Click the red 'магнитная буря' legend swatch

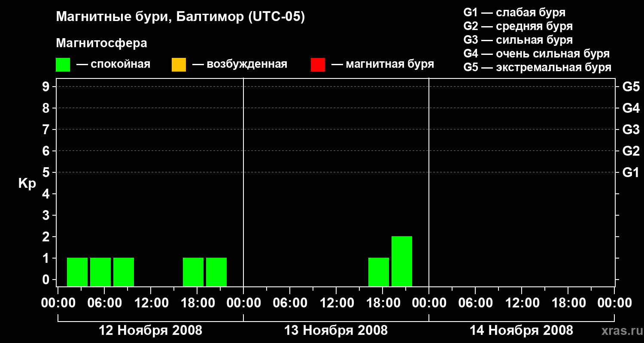[318, 64]
